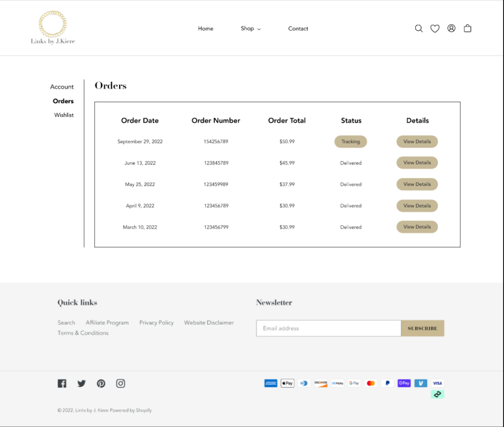The width and height of the screenshot is (504, 427).
Task: Open the Pinterest social icon
Action: [101, 383]
